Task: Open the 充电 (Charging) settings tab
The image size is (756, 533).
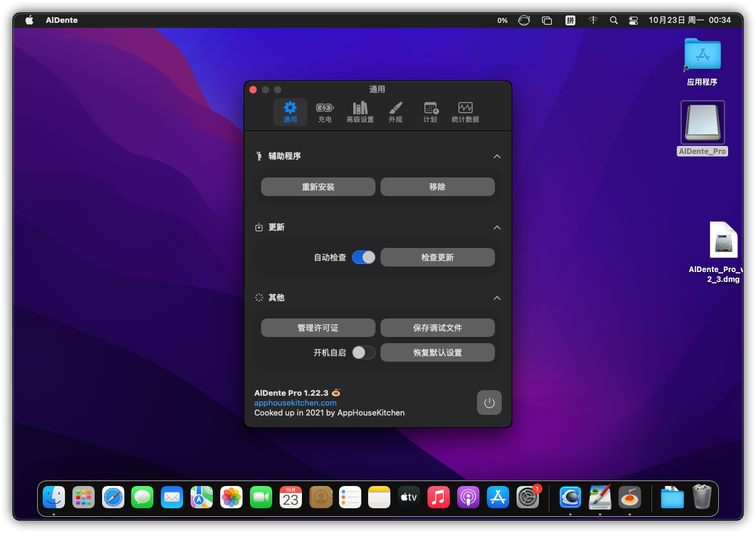Action: click(325, 113)
